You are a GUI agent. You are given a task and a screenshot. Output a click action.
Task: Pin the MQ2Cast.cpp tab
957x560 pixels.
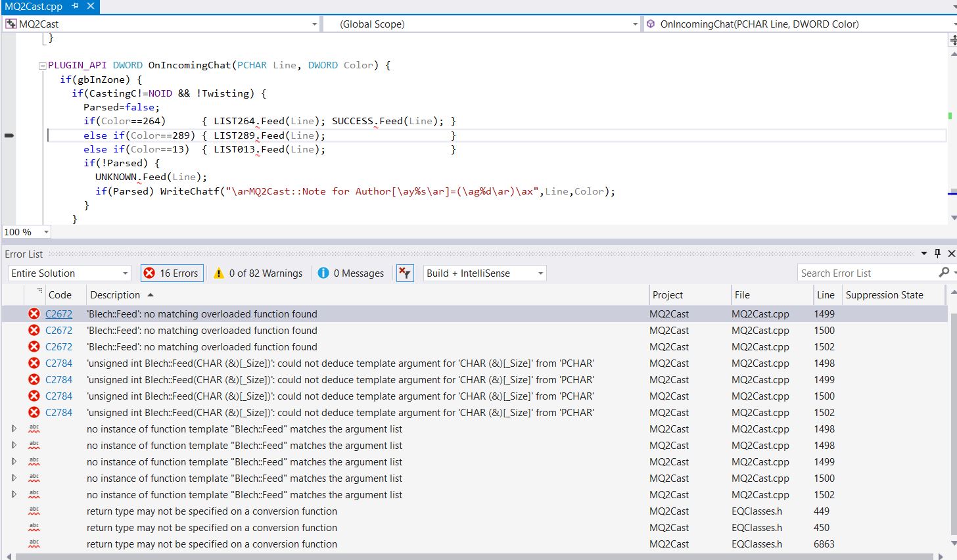tap(76, 6)
